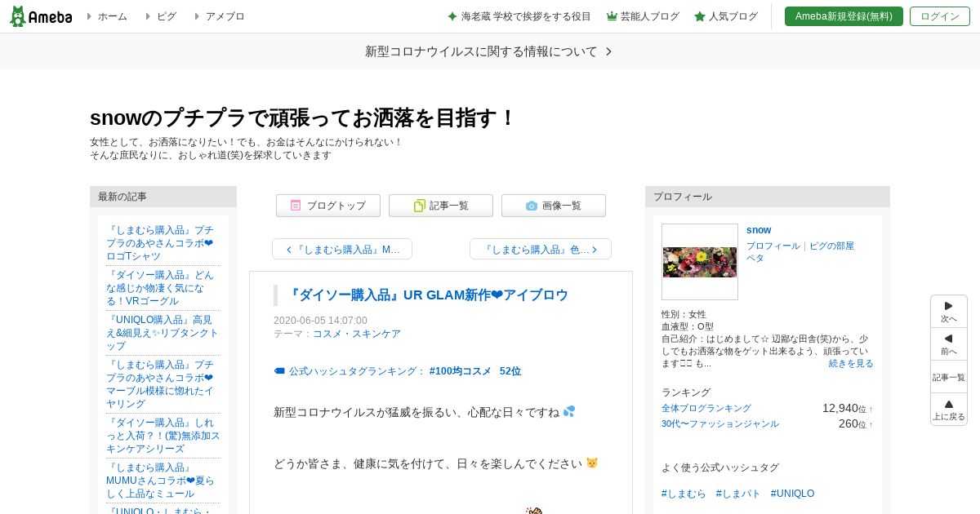The width and height of the screenshot is (980, 514).
Task: Click floating 記事一覧 side button
Action: 949,377
